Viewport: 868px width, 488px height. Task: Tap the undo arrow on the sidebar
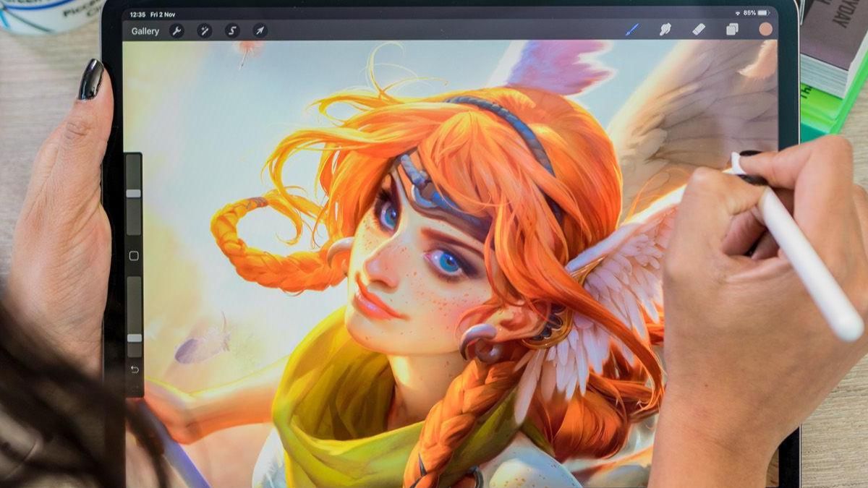coord(135,369)
